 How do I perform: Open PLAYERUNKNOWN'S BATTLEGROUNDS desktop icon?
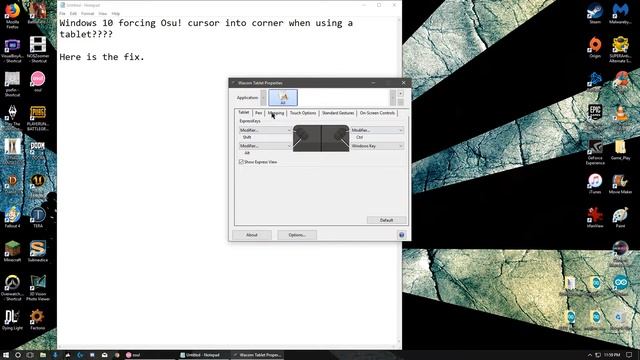coord(38,118)
